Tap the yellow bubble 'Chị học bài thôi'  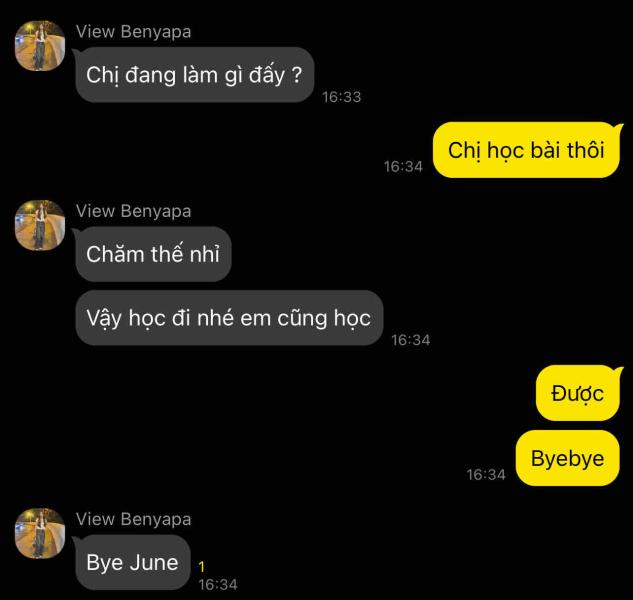(526, 150)
